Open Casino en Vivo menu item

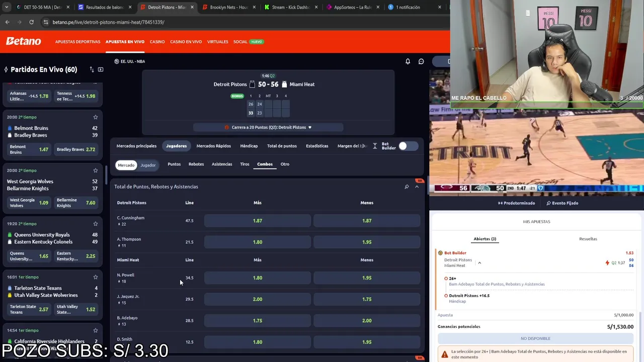click(186, 42)
